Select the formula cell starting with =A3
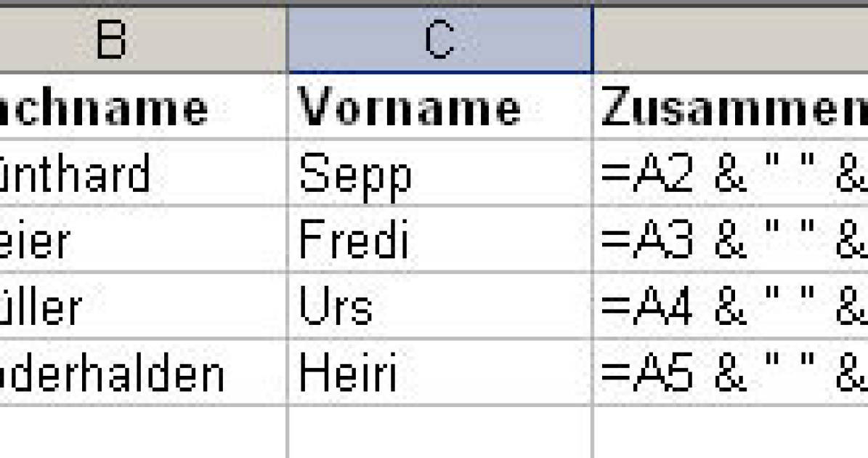868x458 pixels. (731, 238)
